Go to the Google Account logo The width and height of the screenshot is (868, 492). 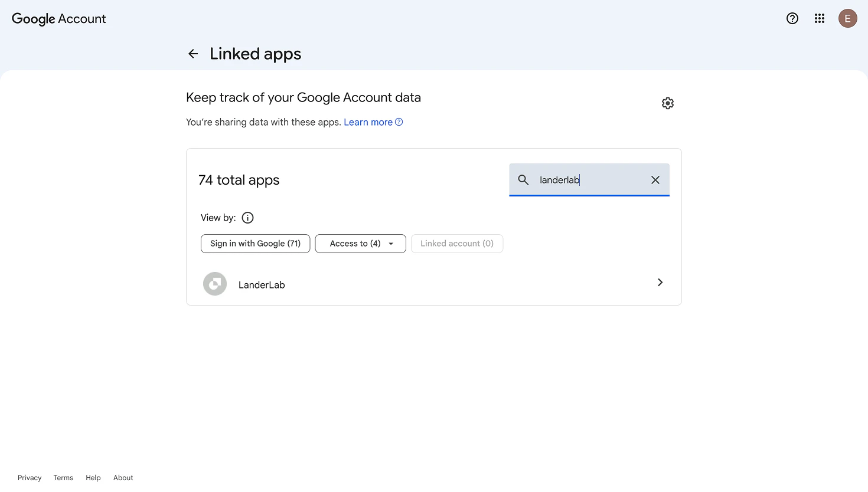coord(59,19)
